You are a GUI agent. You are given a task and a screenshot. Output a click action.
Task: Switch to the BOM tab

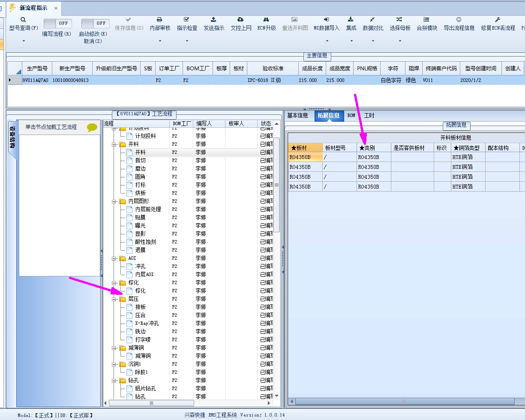(x=351, y=116)
